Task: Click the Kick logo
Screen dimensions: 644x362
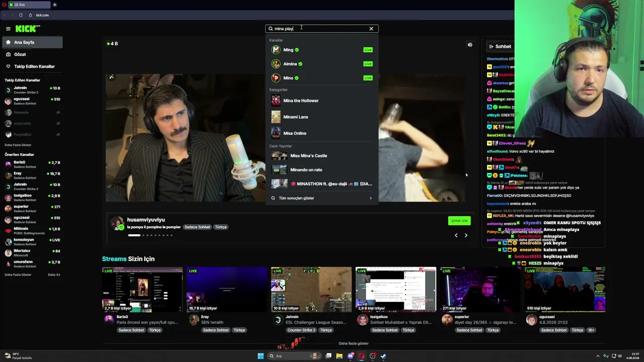Action: point(28,29)
